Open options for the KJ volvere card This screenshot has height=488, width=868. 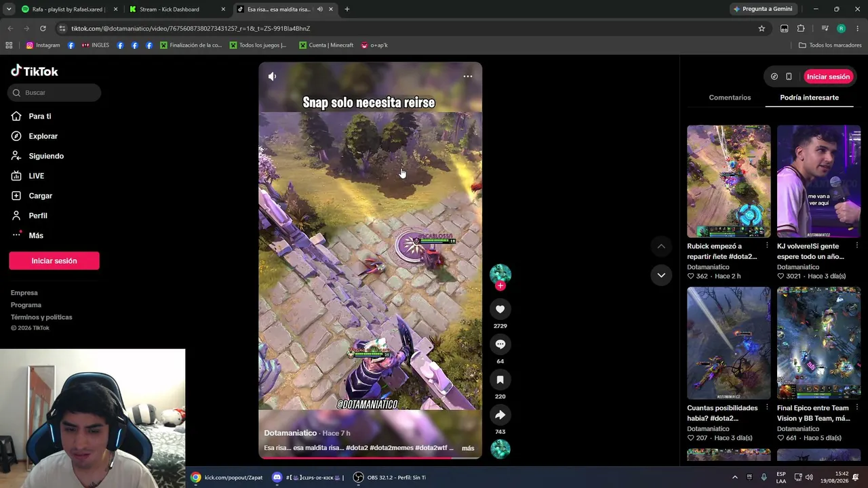(x=856, y=246)
